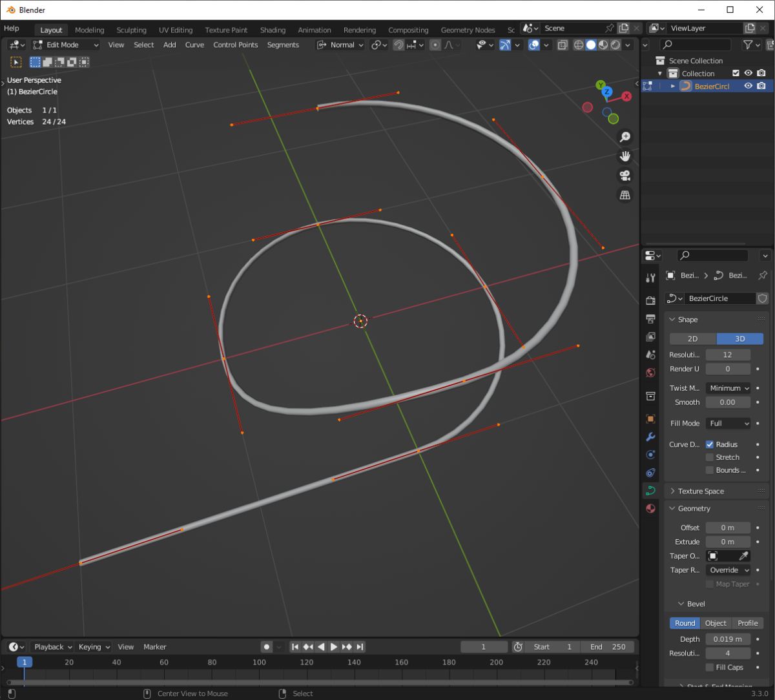
Task: Expand the Texture Space panel
Action: (701, 491)
